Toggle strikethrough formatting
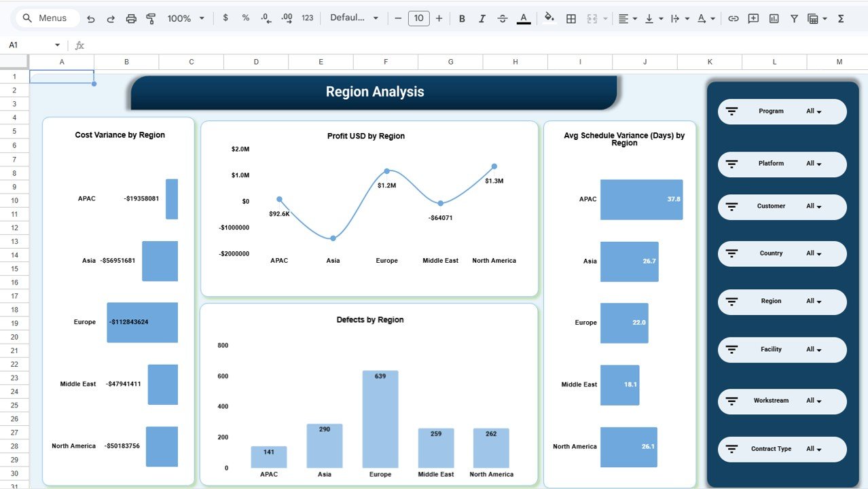Screen dimensions: 868x489 pos(503,18)
